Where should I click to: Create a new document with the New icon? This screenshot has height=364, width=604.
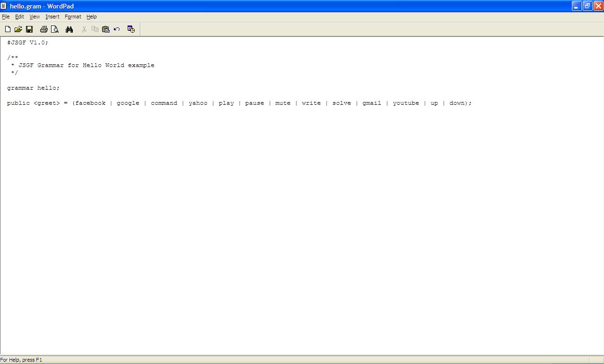click(x=8, y=29)
